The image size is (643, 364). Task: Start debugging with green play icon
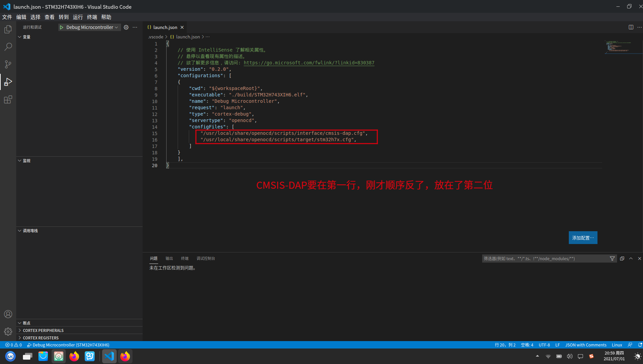[x=61, y=27]
